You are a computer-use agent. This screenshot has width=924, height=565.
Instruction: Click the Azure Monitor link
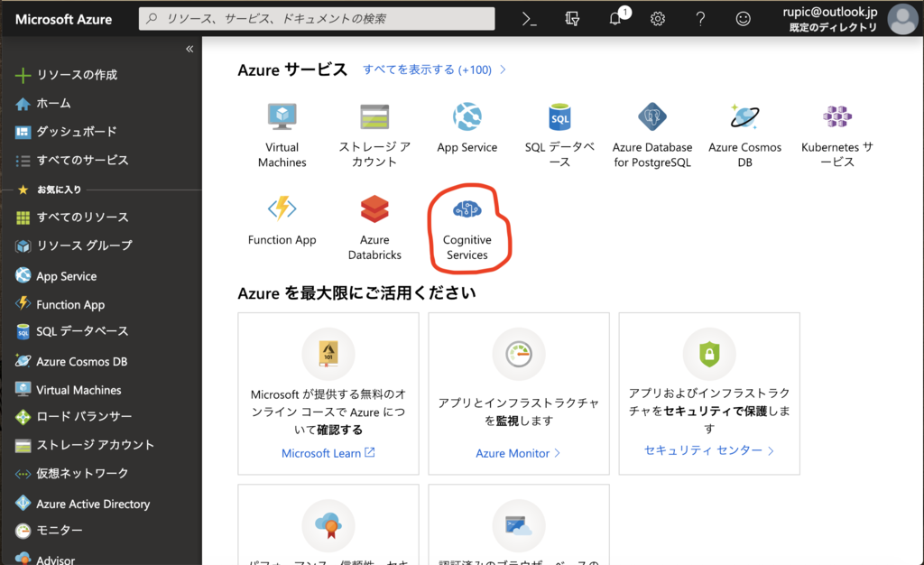(518, 453)
